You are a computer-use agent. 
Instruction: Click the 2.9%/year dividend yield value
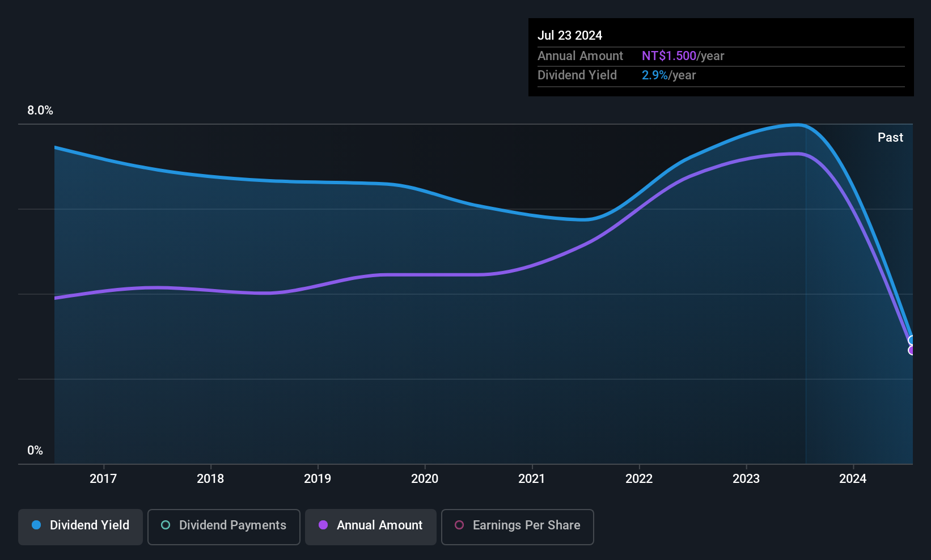[x=668, y=75]
